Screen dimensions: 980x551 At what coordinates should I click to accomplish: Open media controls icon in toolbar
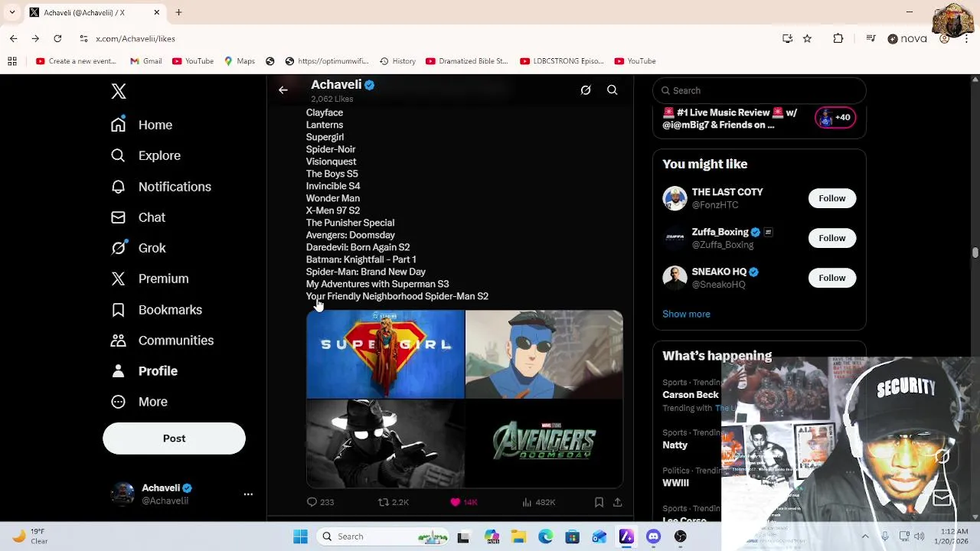click(x=871, y=38)
